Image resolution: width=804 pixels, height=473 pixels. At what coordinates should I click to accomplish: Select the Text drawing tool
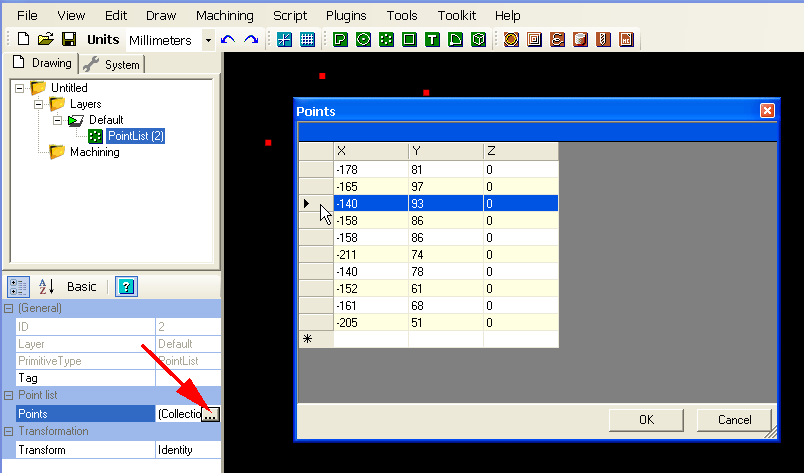[x=432, y=40]
